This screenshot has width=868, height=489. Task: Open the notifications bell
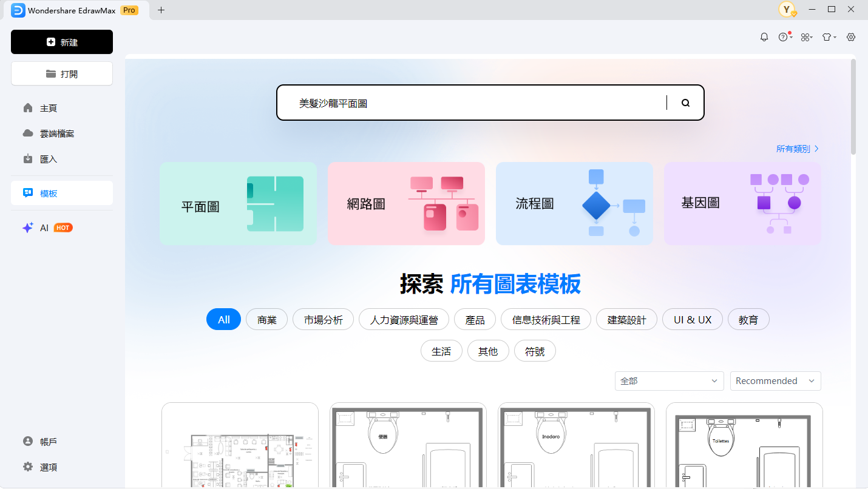click(x=764, y=36)
